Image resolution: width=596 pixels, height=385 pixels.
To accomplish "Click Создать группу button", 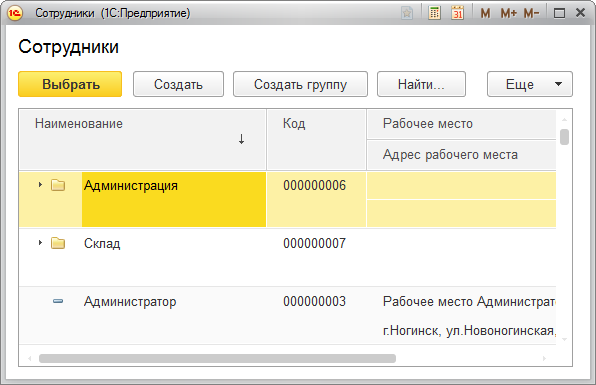I will click(x=300, y=84).
